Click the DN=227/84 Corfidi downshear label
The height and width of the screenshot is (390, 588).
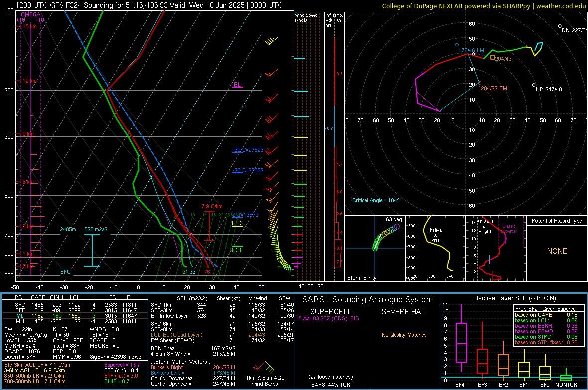coord(574,31)
